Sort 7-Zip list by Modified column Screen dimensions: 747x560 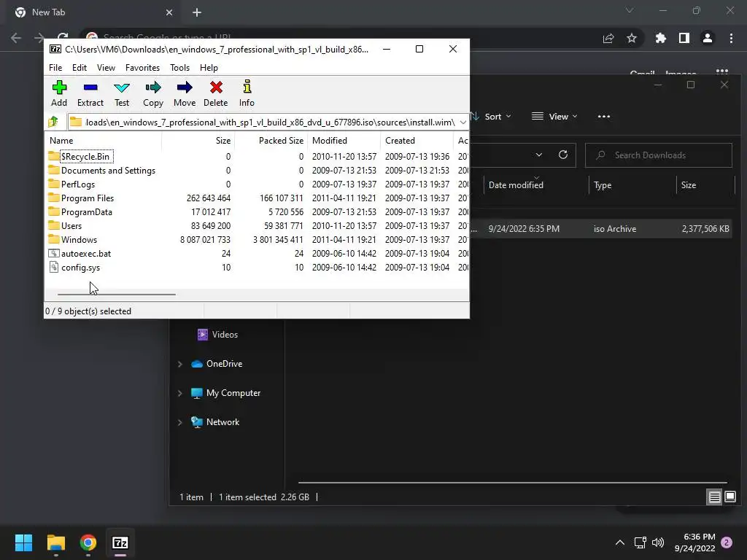[344, 141]
